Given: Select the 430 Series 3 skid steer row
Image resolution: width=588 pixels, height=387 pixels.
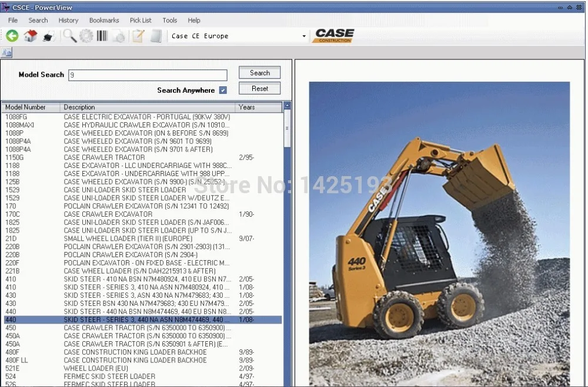Looking at the screenshot, I should [x=142, y=295].
